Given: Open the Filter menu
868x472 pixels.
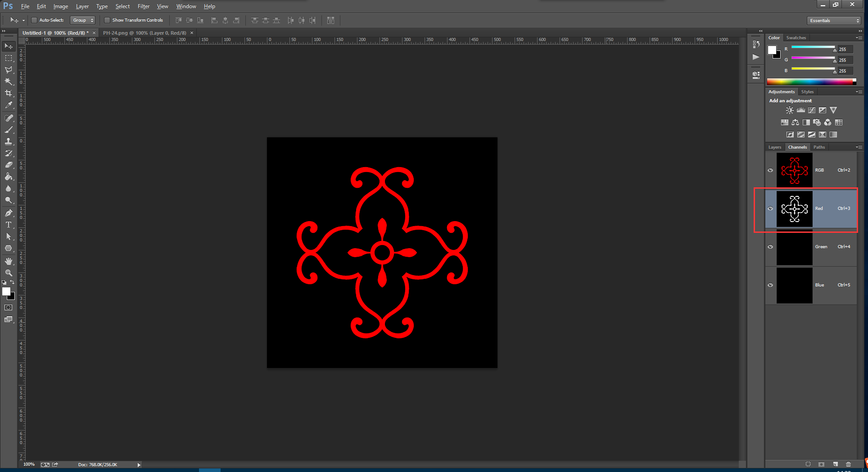Looking at the screenshot, I should 144,6.
